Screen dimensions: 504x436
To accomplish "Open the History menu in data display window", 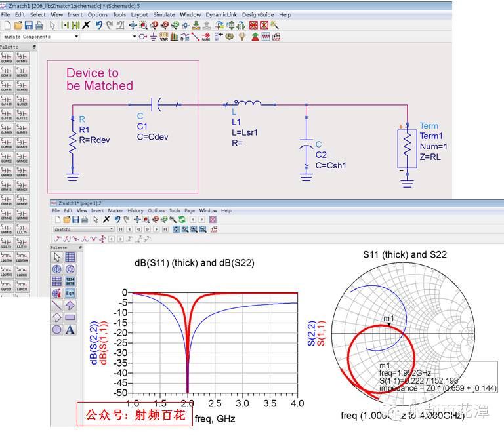I will tap(135, 210).
